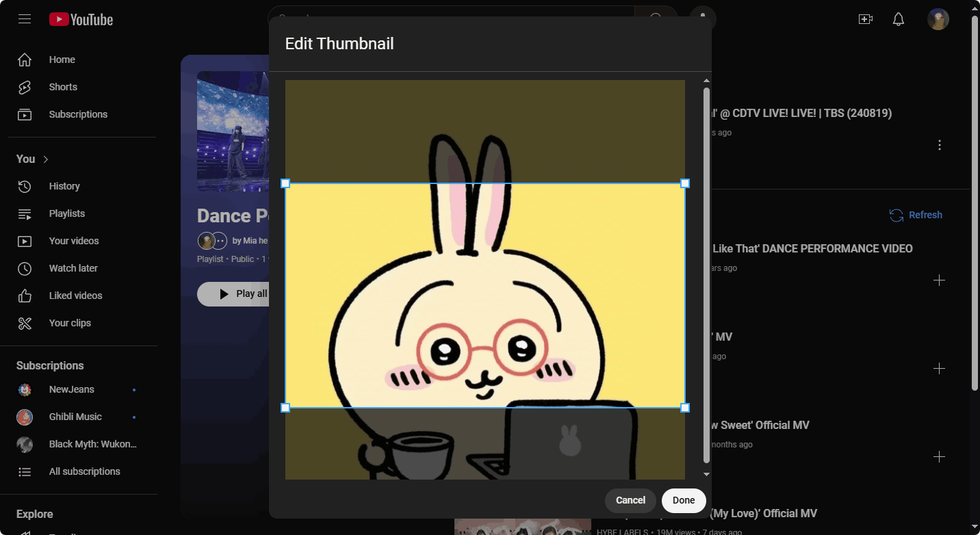
Task: Open Ghibli Music channel subscription
Action: pyautogui.click(x=82, y=417)
